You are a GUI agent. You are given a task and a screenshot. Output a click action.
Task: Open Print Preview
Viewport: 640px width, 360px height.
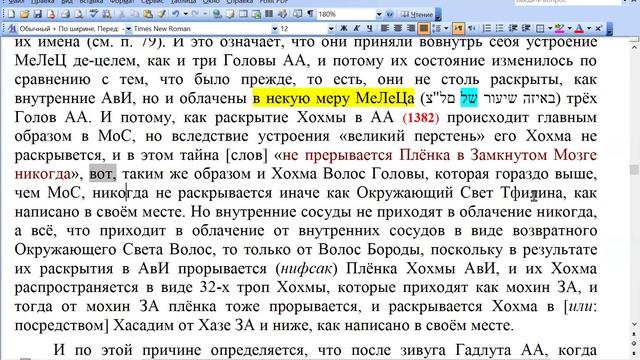click(78, 14)
